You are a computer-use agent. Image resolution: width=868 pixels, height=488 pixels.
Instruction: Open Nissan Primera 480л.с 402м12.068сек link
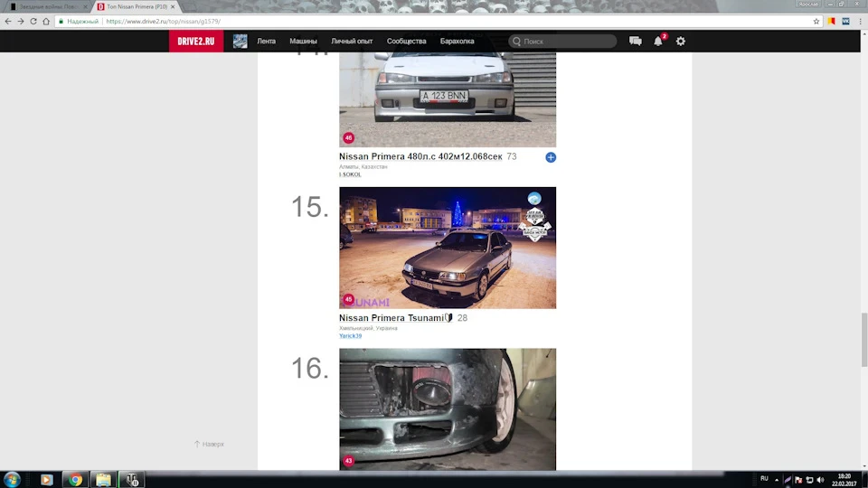pos(420,156)
